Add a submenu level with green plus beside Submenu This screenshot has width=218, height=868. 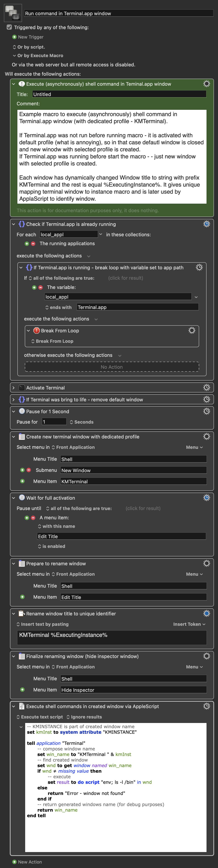[22, 470]
